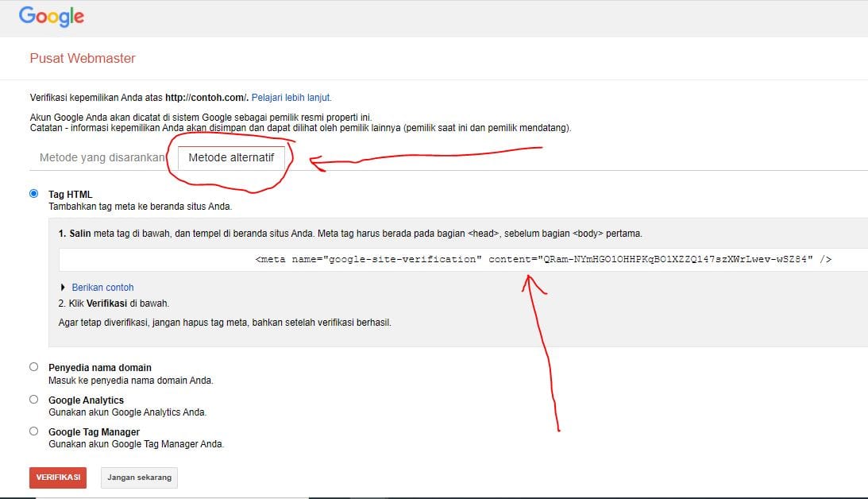Click the Tag HTML label text
Viewport: 868px width, 499px height.
pos(71,195)
